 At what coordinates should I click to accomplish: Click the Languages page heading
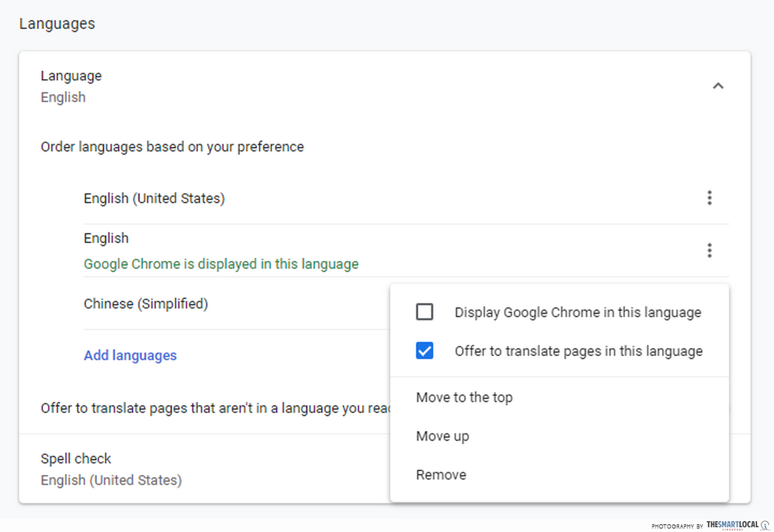click(57, 24)
